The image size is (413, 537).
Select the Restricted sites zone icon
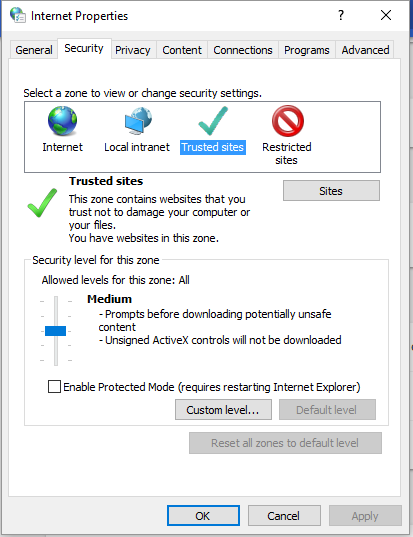288,121
